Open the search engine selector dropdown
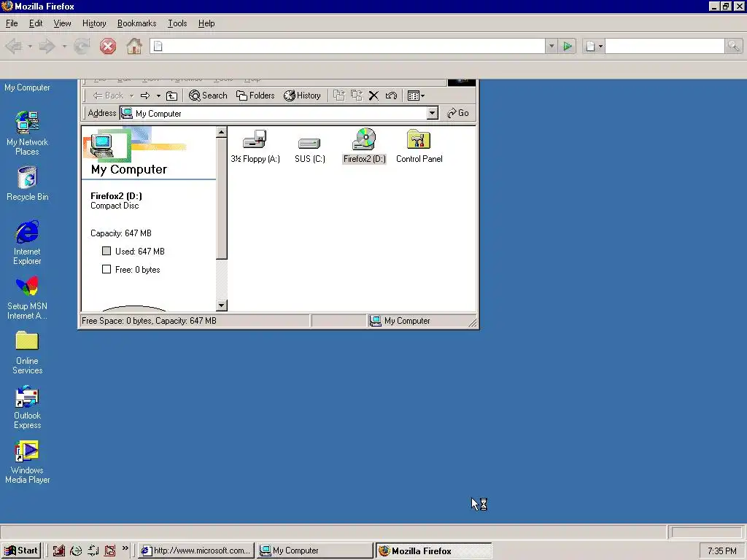 pos(594,46)
